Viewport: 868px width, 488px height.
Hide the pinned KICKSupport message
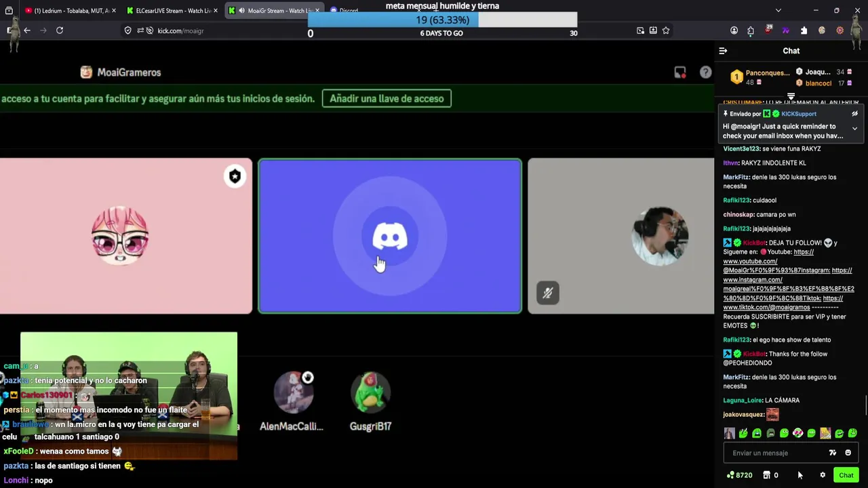click(854, 114)
